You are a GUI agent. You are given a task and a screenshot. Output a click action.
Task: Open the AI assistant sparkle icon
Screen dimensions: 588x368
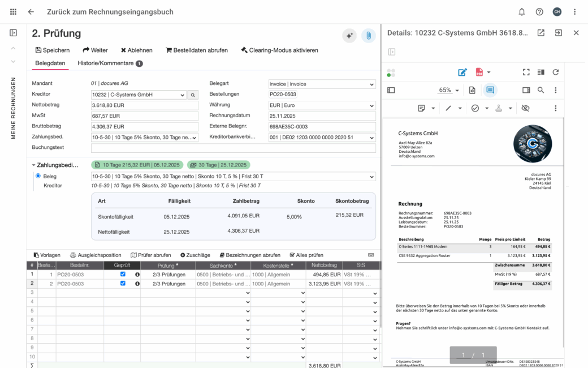click(x=349, y=36)
